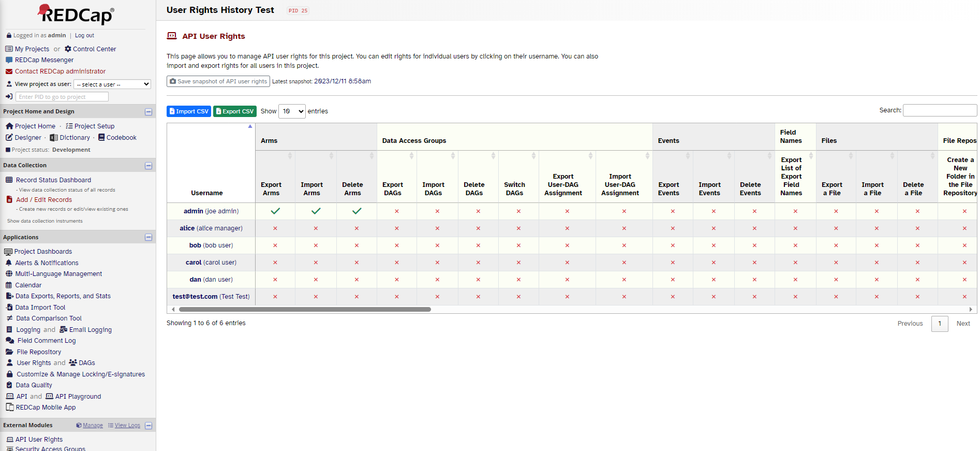Focus the table Search field

click(940, 110)
